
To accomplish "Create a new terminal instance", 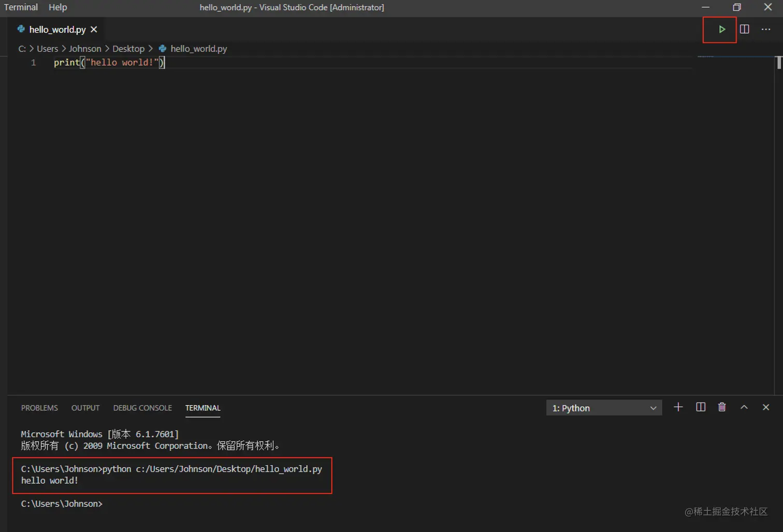I will coord(678,407).
